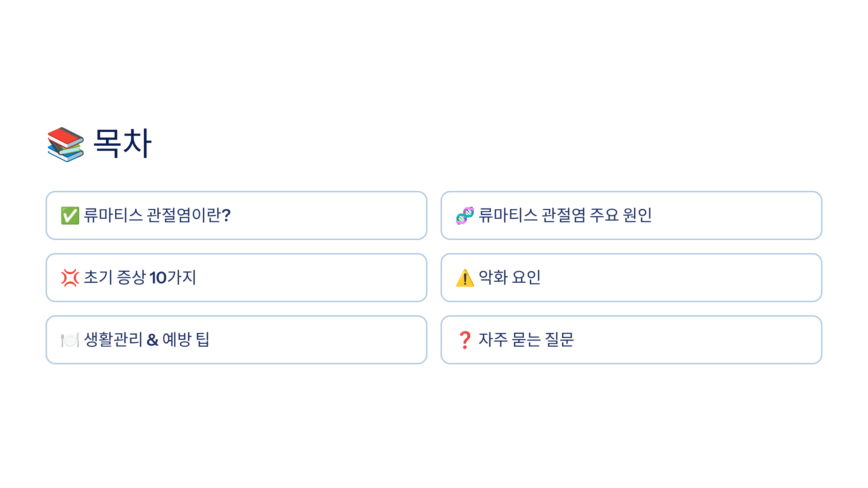Click the plate and cutlery icon
Viewport: 868px width, 488px height.
pos(70,340)
